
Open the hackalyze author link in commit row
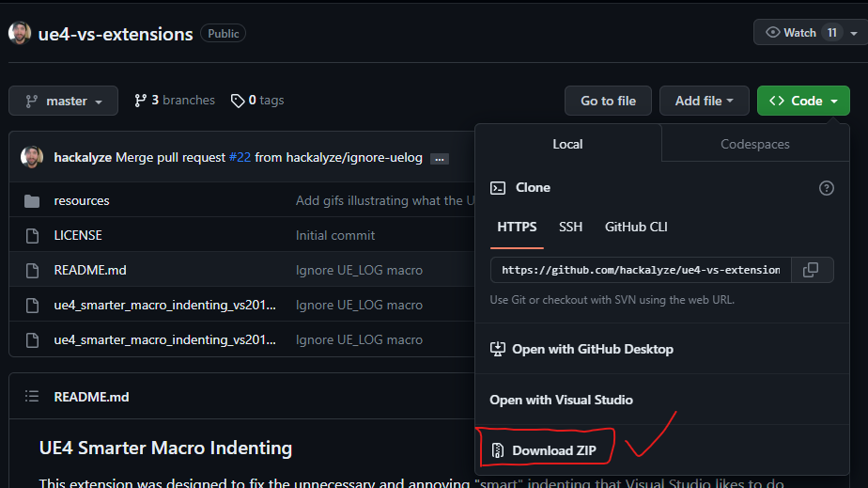coord(83,157)
